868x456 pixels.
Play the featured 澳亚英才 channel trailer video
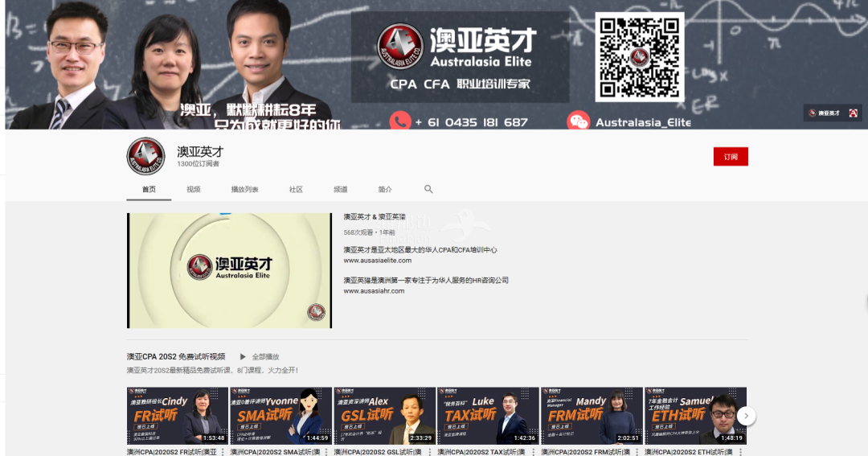tap(229, 270)
